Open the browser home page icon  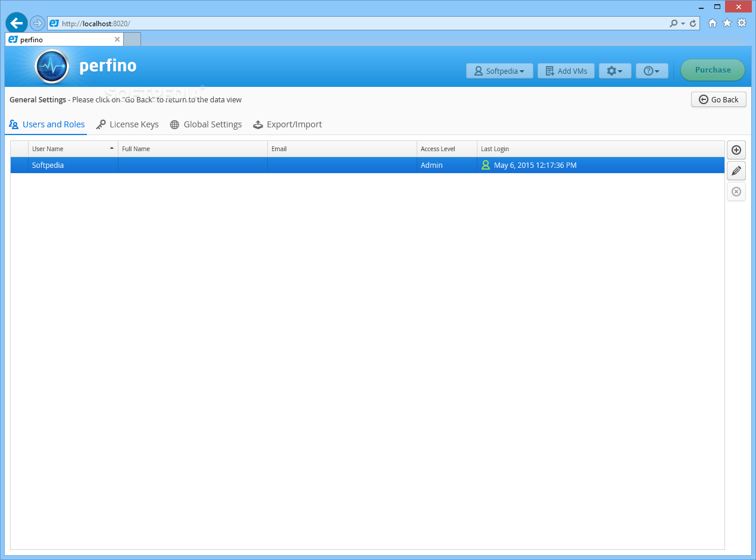(x=713, y=23)
